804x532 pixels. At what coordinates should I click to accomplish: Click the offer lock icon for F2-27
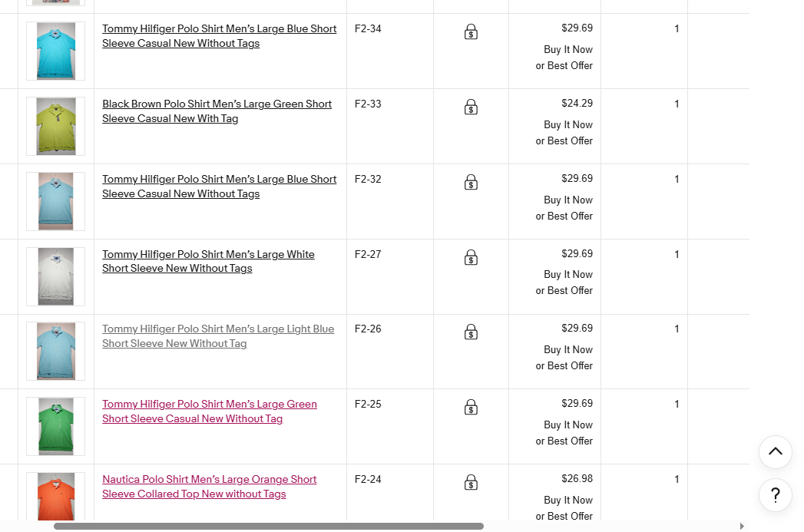(471, 258)
